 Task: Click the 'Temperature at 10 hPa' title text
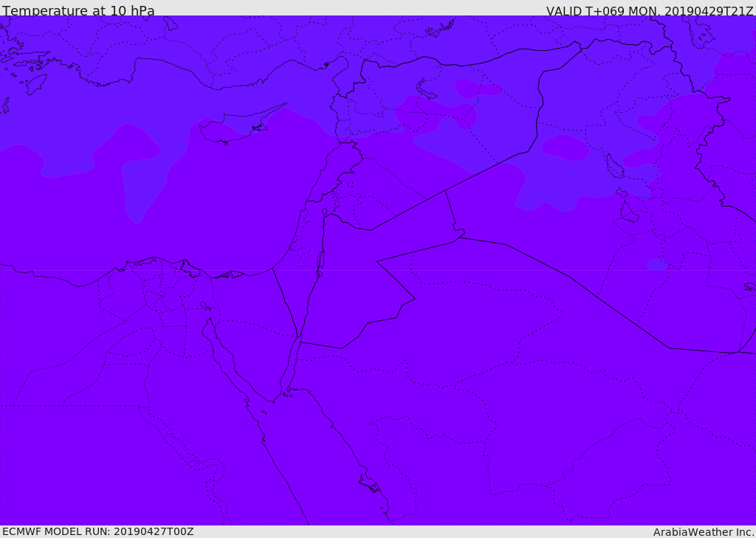point(78,10)
